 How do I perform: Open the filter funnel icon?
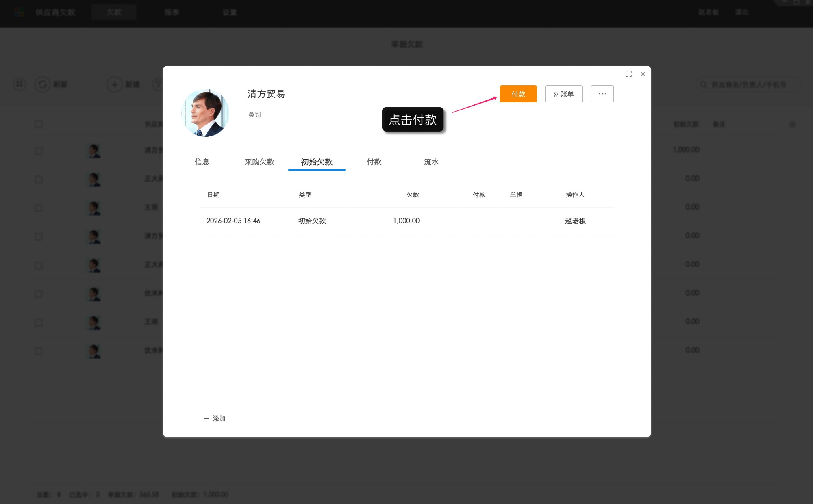pos(158,84)
